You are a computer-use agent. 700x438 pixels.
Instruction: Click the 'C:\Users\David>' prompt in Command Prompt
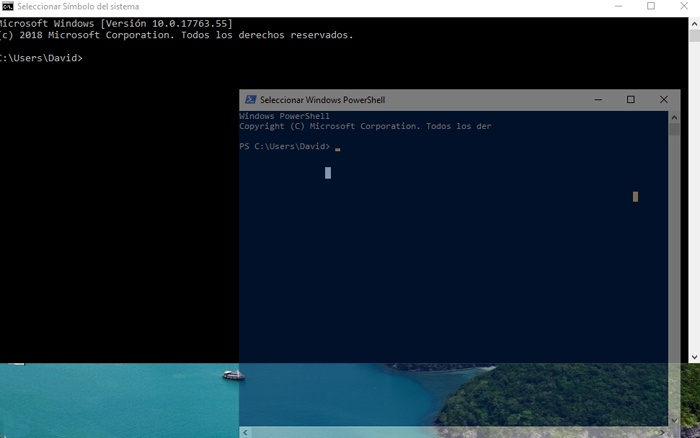click(x=41, y=58)
